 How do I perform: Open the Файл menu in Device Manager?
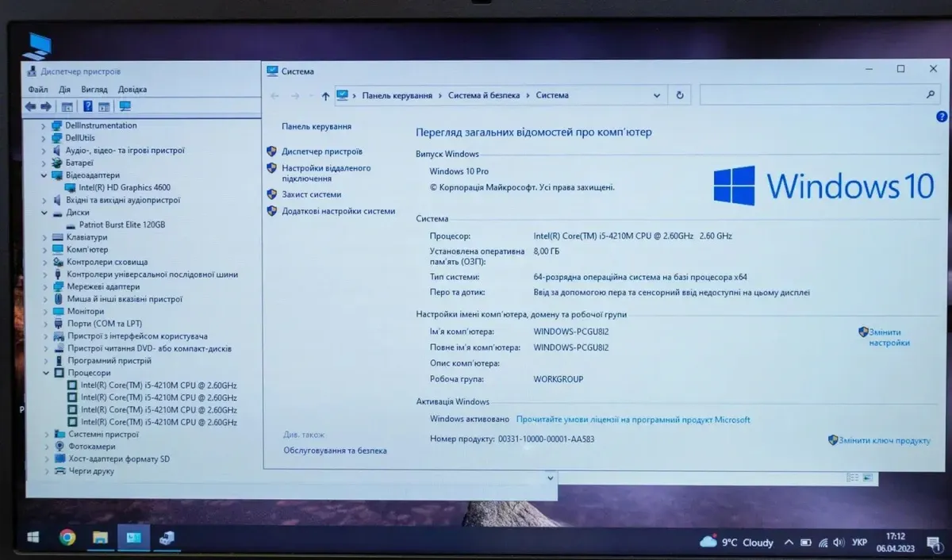coord(37,90)
